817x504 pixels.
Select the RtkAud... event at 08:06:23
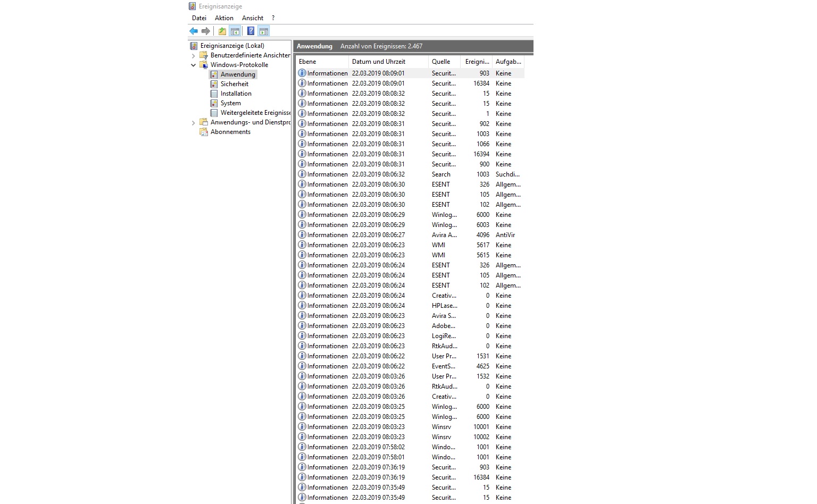point(410,346)
